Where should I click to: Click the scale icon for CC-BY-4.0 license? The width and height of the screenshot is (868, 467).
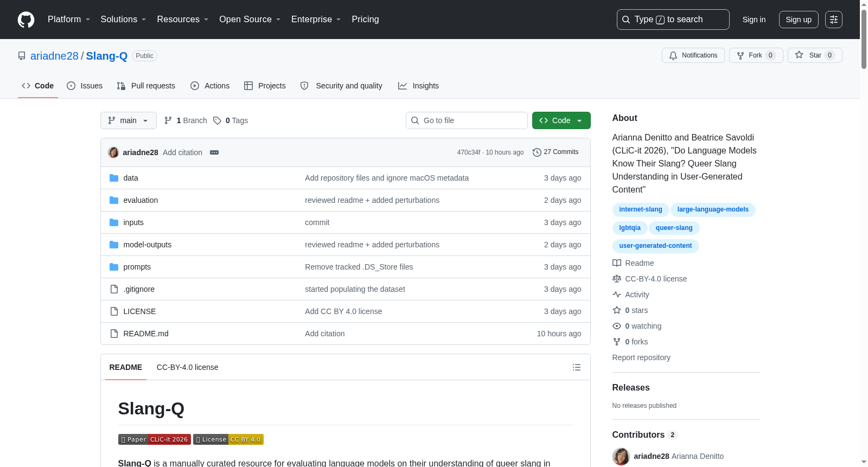(617, 279)
